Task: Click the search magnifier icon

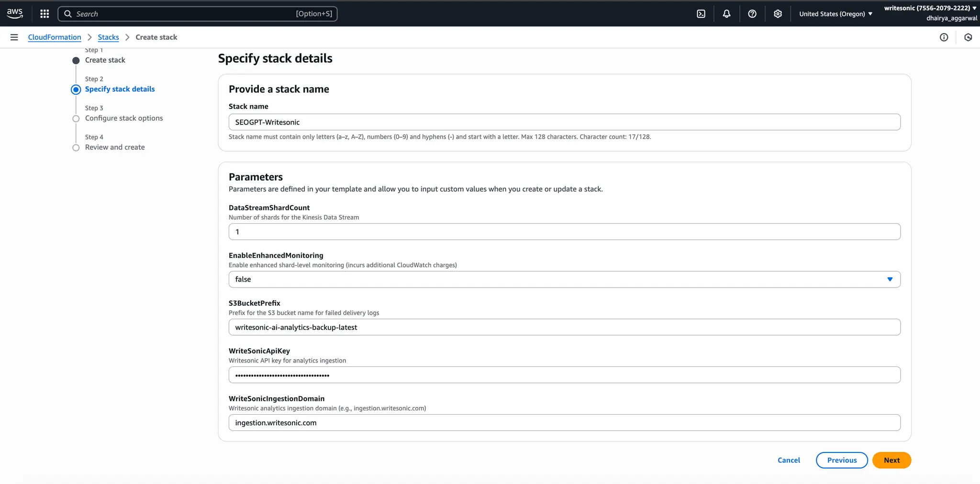Action: click(68, 14)
